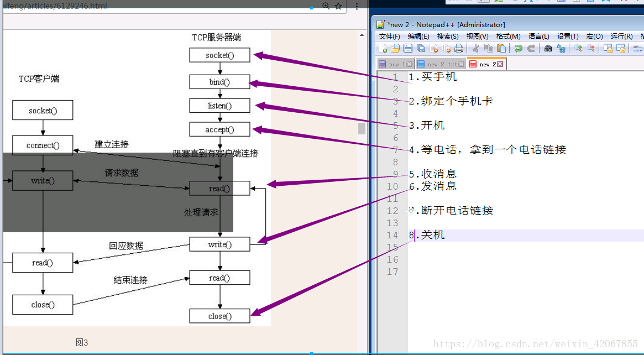644x355 pixels.
Task: Click the Open file icon in Notepad++
Action: tap(395, 49)
